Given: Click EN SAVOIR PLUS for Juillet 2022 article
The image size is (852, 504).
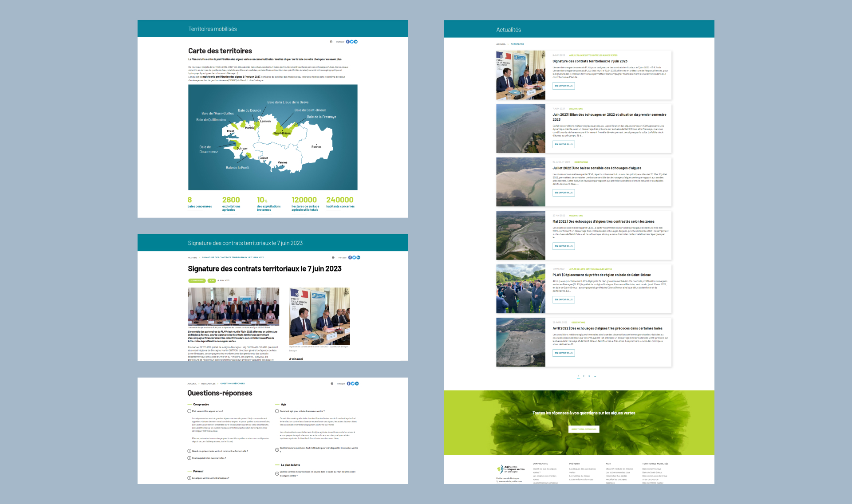Looking at the screenshot, I should [564, 193].
